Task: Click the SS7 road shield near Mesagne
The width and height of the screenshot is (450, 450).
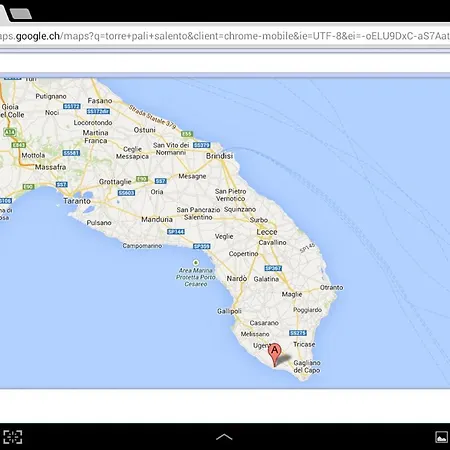Action: (x=160, y=181)
